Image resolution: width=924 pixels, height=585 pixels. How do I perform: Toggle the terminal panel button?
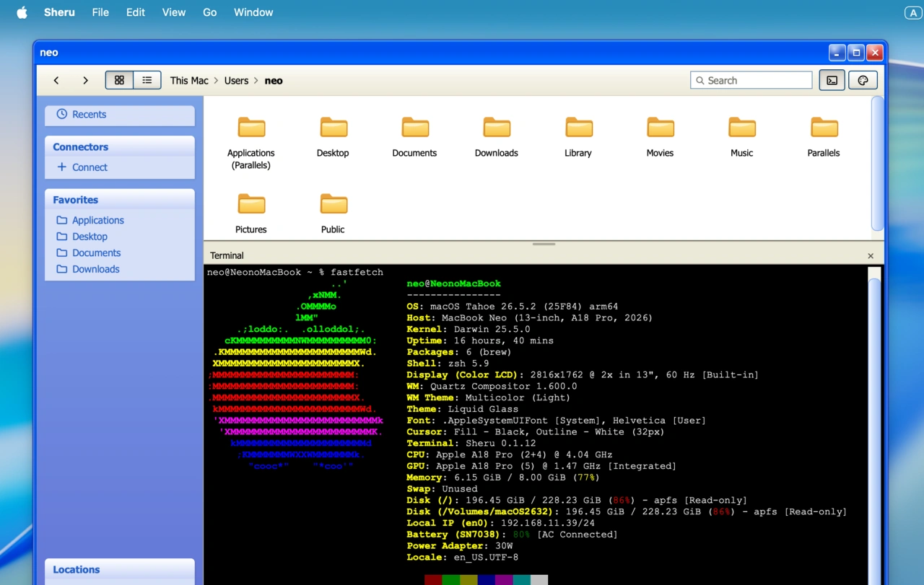point(832,81)
